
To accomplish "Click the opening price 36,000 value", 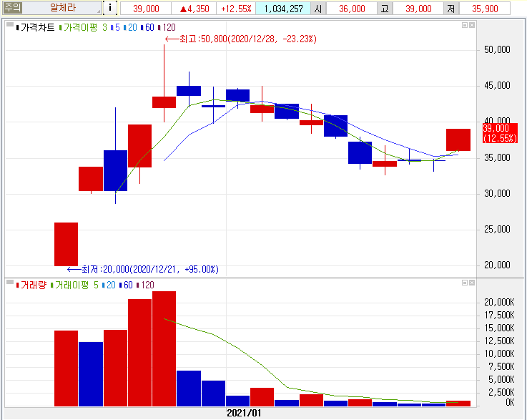I will [x=352, y=9].
